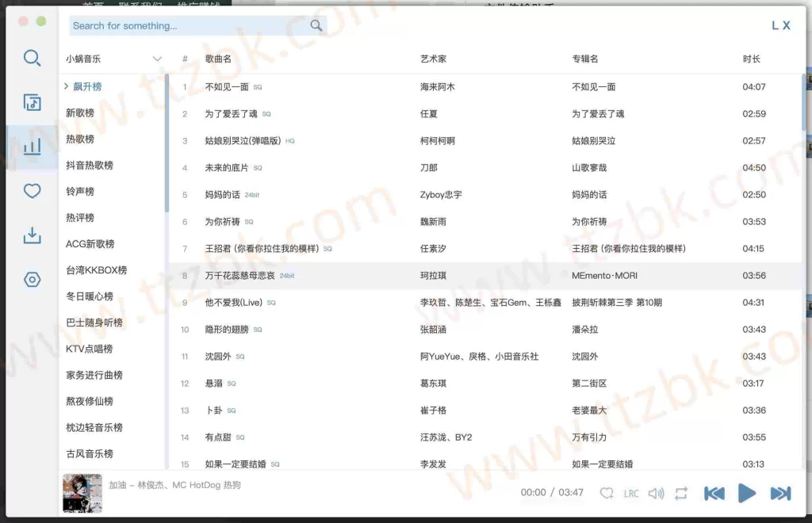Favorite the current song with the heart icon

(x=606, y=492)
